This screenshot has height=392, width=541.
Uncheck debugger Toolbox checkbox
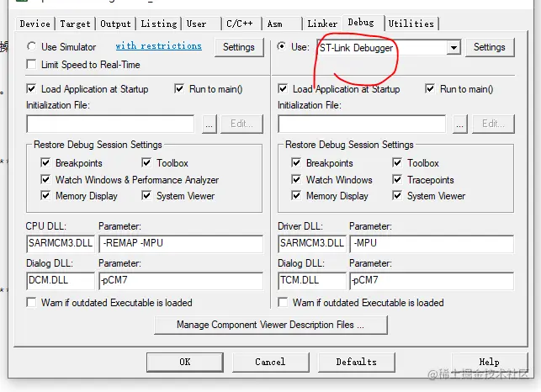click(397, 162)
